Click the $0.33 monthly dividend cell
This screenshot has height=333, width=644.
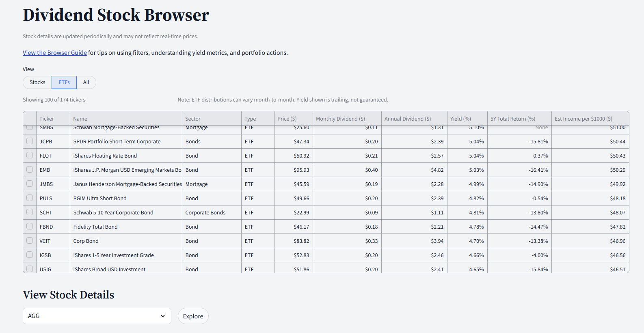[x=347, y=241]
